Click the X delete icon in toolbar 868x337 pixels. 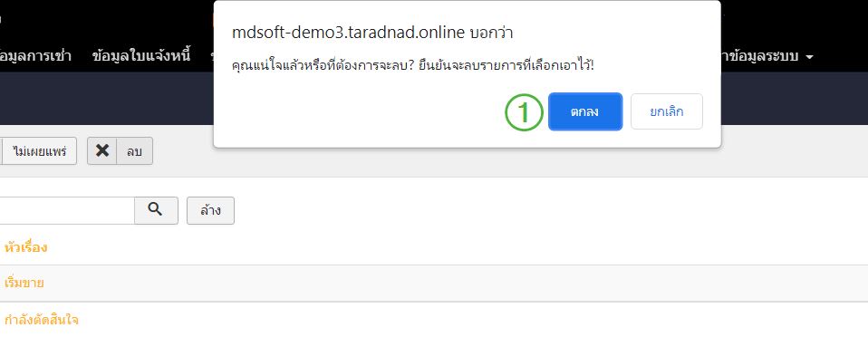pyautogui.click(x=102, y=150)
